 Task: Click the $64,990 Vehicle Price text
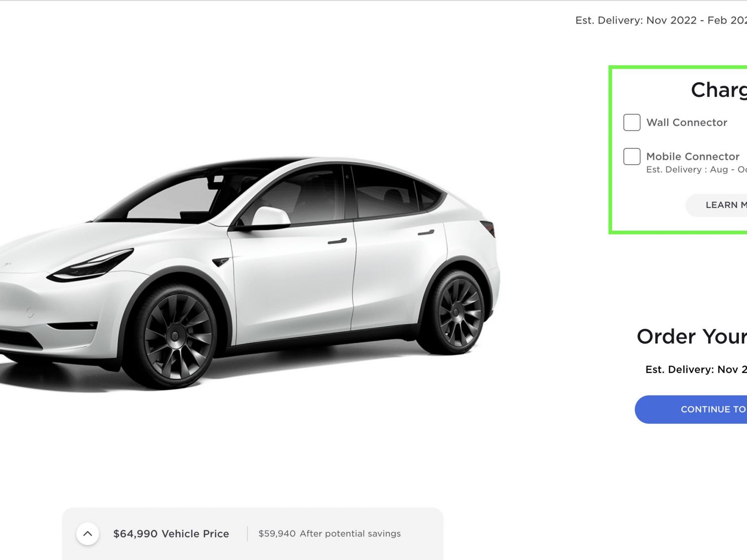pos(171,534)
